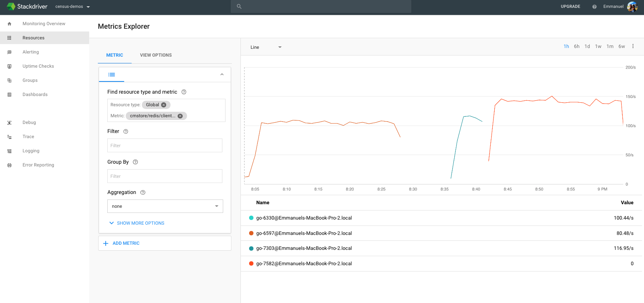Select the 6w time range
The height and width of the screenshot is (303, 644).
(622, 46)
